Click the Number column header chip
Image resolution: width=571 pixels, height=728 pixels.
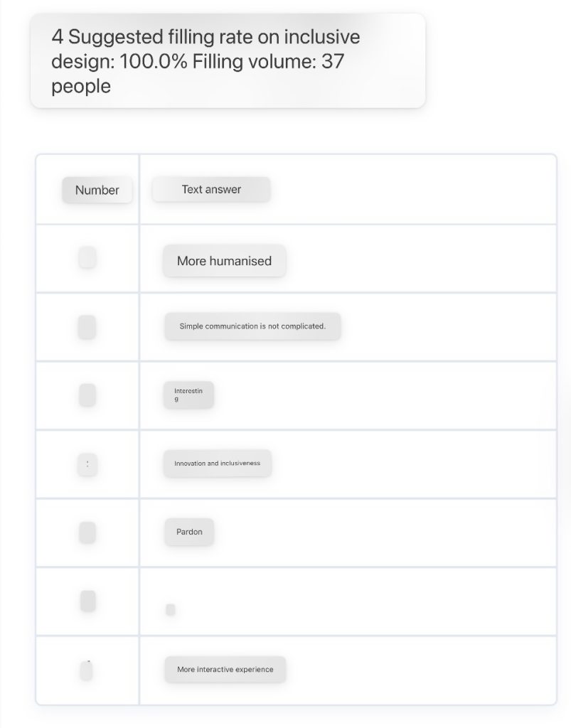[x=97, y=190]
